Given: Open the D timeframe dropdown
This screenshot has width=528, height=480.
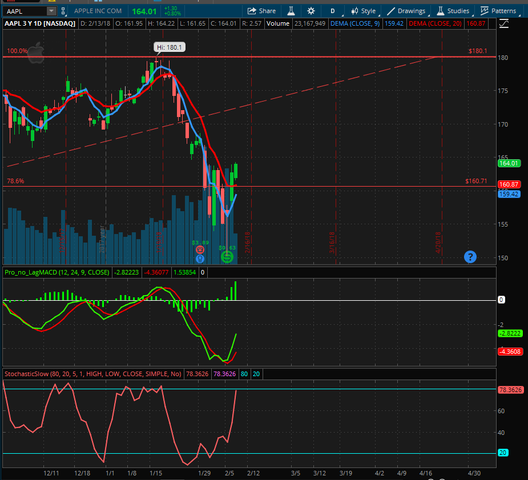Looking at the screenshot, I should coord(333,11).
